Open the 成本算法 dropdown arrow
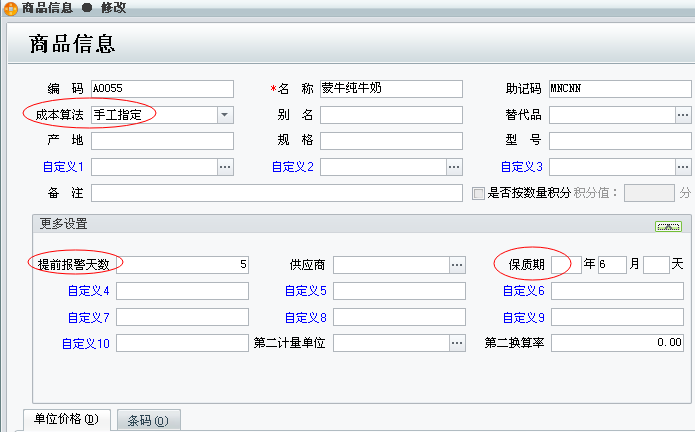Image resolution: width=695 pixels, height=432 pixels. (225, 115)
